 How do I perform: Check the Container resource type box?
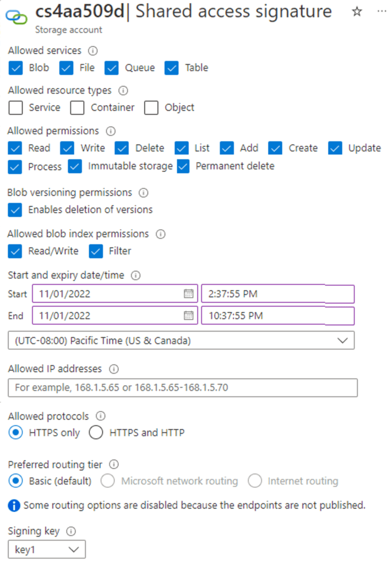[77, 107]
